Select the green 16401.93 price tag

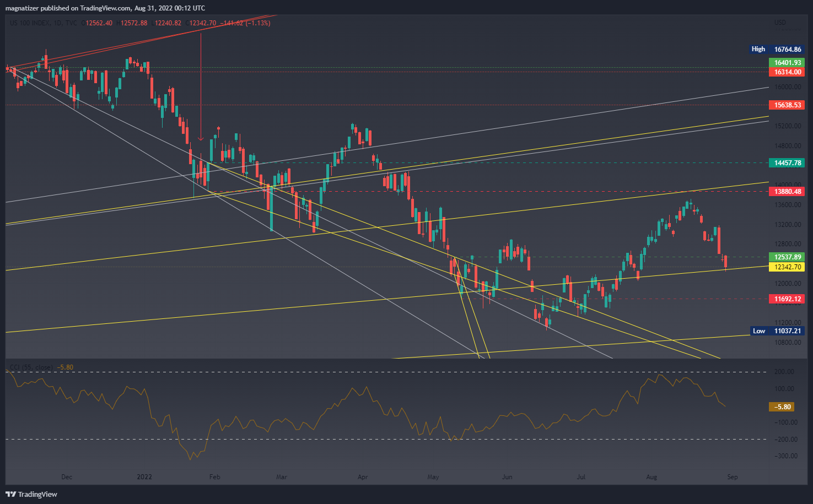787,63
